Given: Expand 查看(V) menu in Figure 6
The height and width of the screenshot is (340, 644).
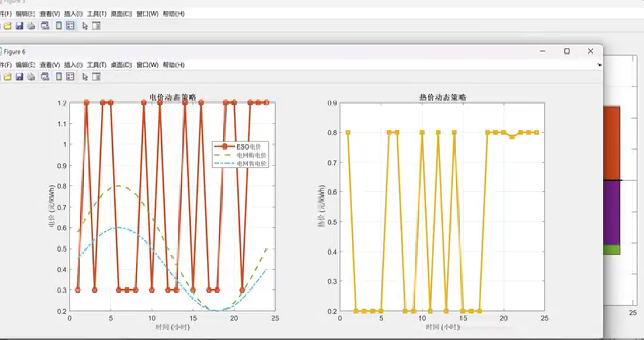Looking at the screenshot, I should tap(50, 65).
